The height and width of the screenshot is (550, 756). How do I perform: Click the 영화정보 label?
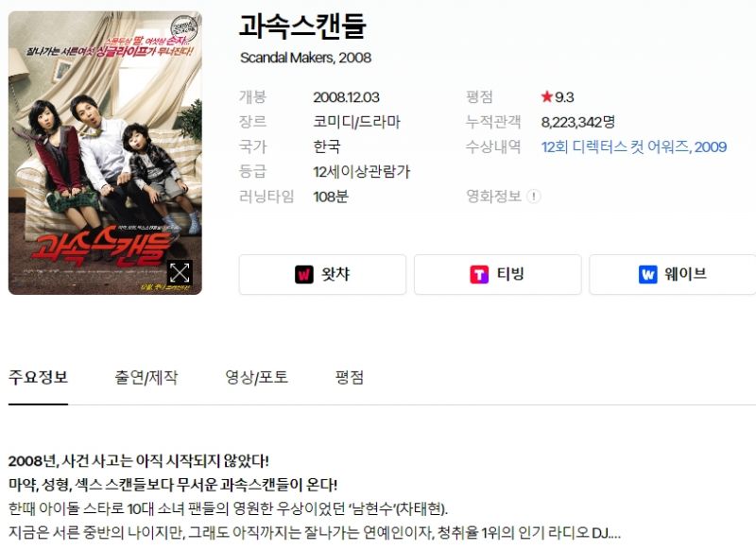493,197
